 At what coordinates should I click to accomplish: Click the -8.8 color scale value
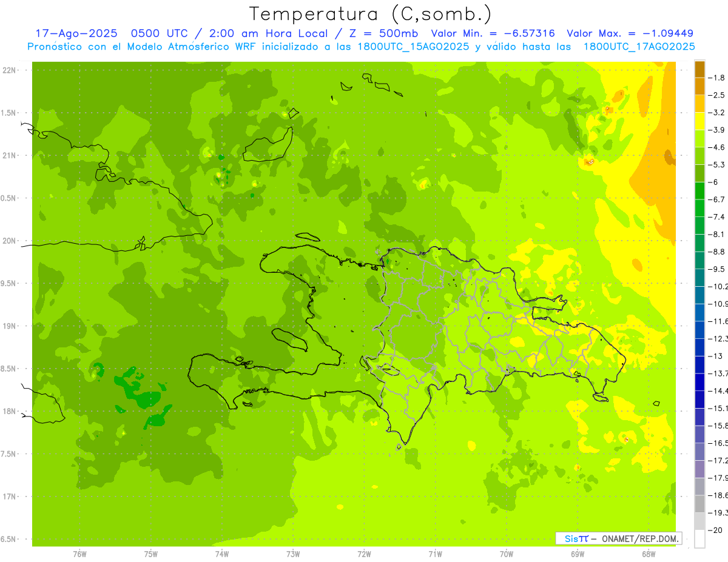click(x=717, y=252)
